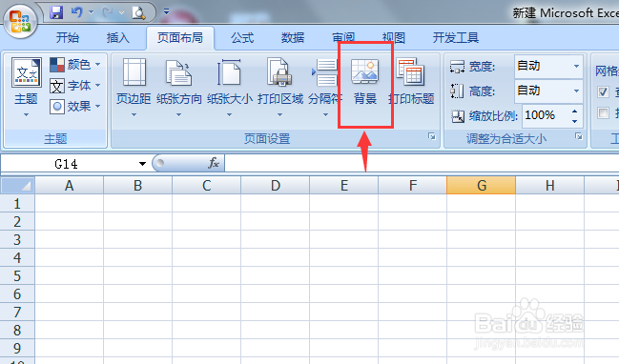Screen dimensions: 619x364
Task: Open Customize Quick Access Toolbar dropdown
Action: 166,12
